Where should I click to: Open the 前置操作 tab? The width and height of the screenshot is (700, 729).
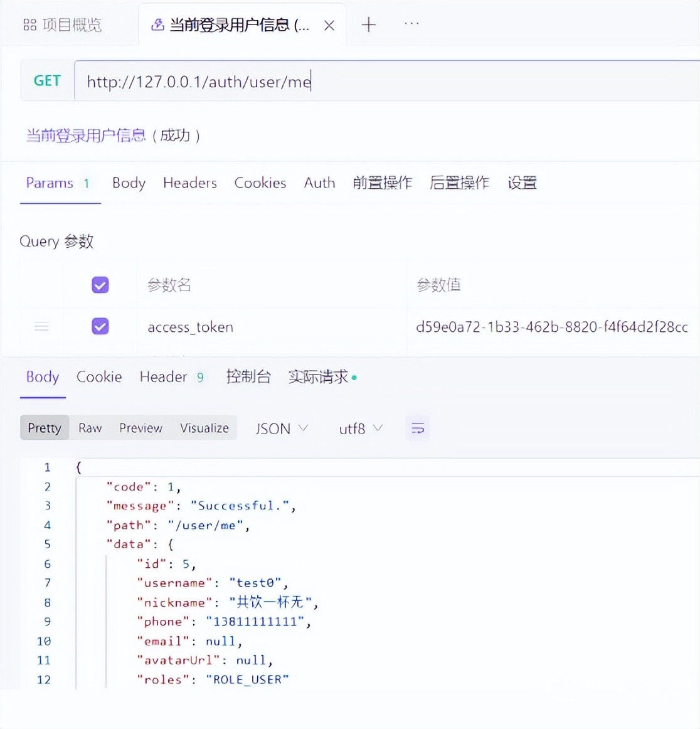(x=382, y=183)
